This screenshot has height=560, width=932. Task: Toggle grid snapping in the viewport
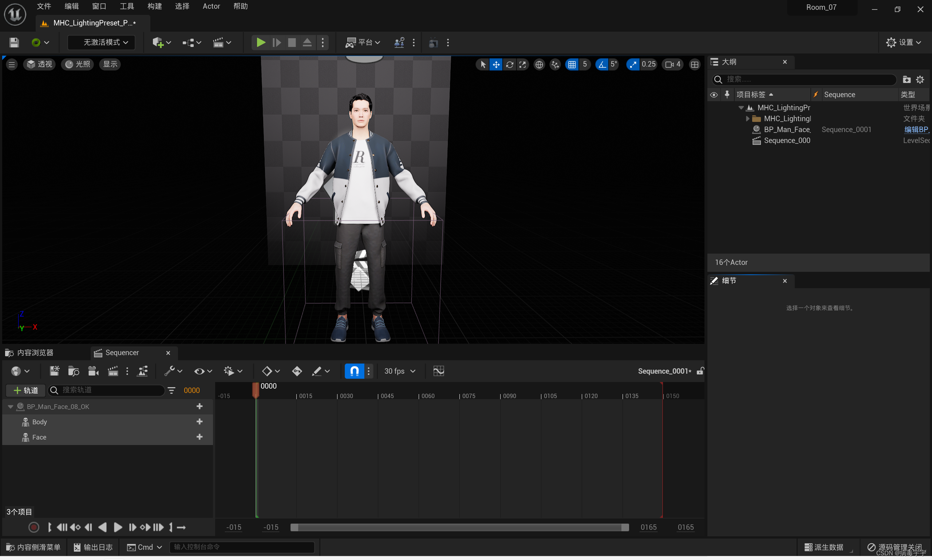pos(572,64)
